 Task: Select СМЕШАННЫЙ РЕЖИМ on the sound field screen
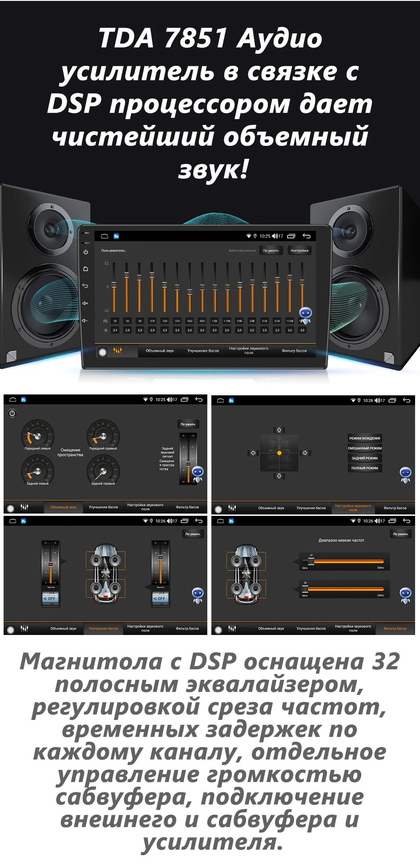(365, 448)
